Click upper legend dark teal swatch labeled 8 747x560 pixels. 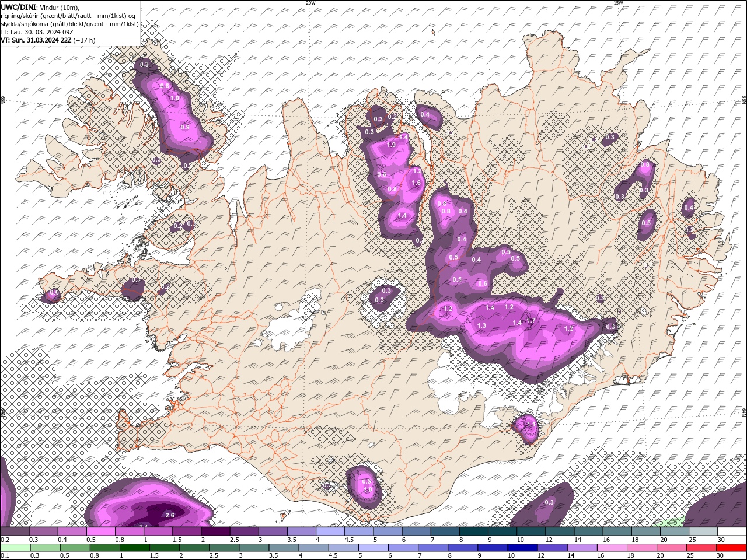[473, 531]
